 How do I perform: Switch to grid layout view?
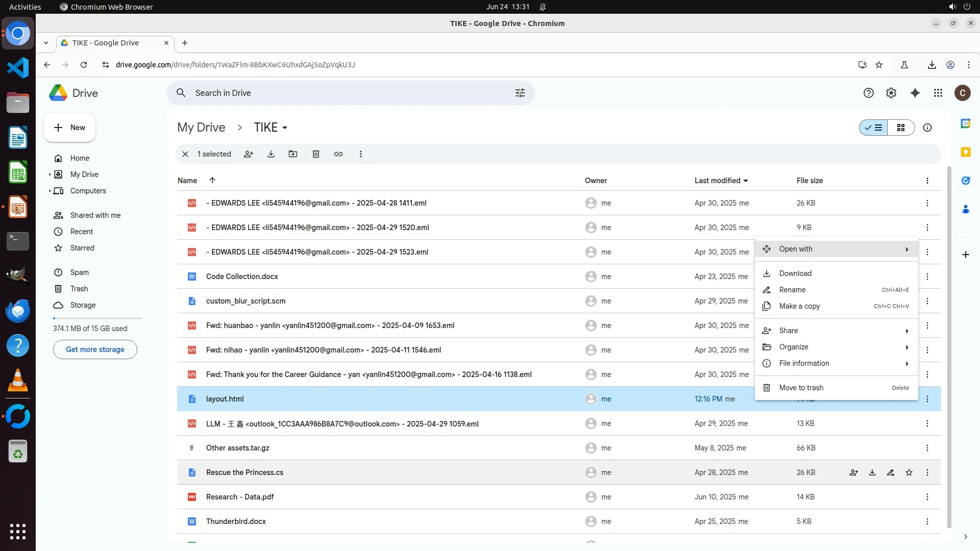[x=901, y=128]
